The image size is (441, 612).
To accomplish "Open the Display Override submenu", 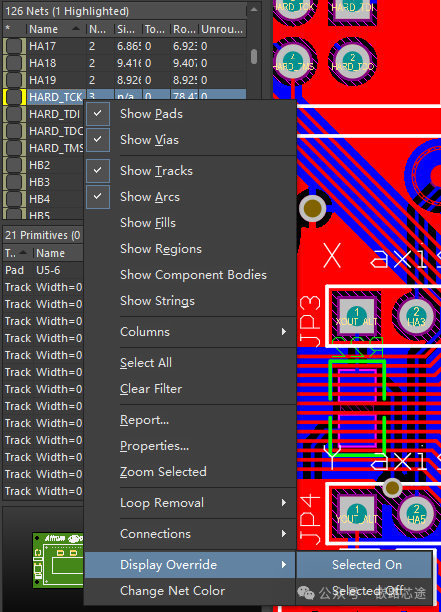I will [190, 565].
